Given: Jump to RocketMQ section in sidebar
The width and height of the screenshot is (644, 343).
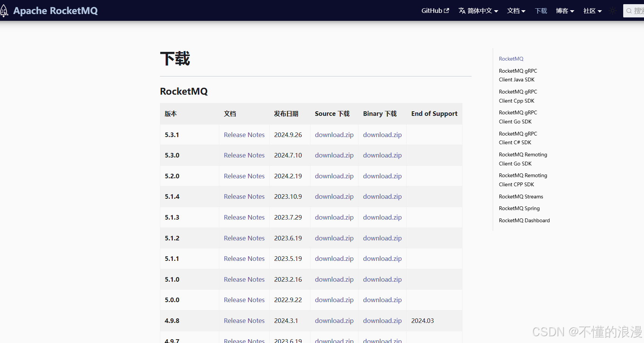Looking at the screenshot, I should tap(511, 59).
